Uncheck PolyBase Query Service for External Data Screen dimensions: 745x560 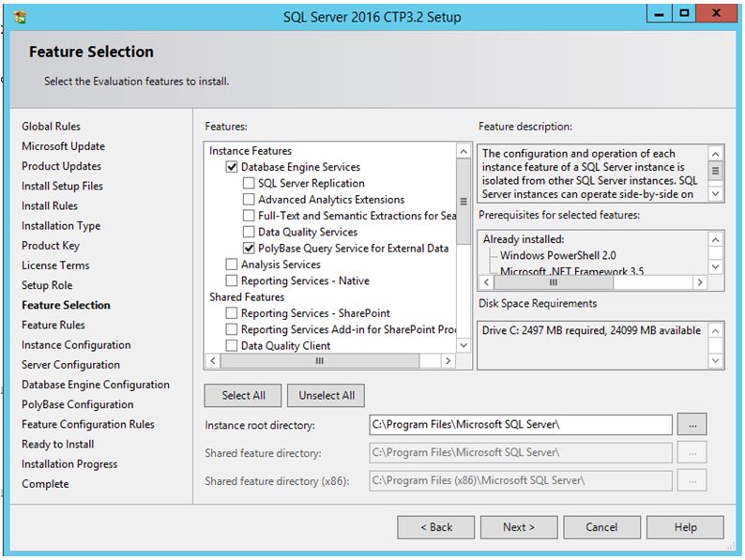(249, 249)
